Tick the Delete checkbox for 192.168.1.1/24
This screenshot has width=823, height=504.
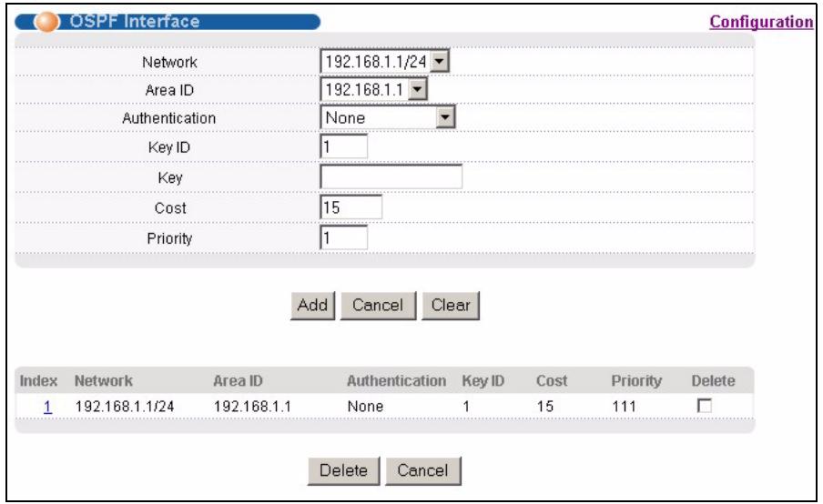pos(705,406)
